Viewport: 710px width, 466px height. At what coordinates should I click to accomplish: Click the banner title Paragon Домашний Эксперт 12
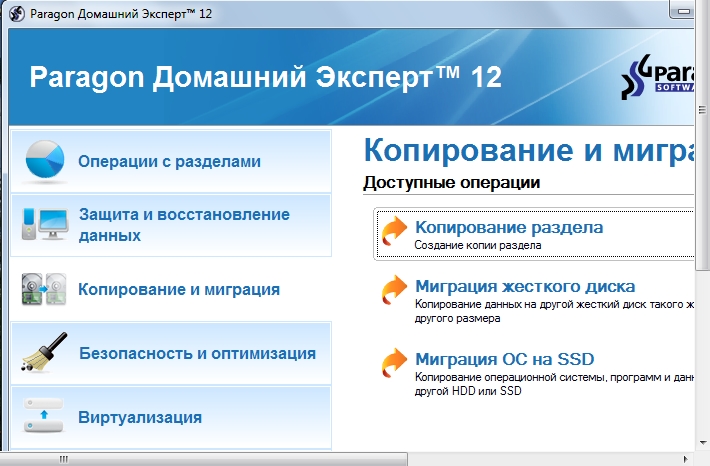(x=266, y=77)
